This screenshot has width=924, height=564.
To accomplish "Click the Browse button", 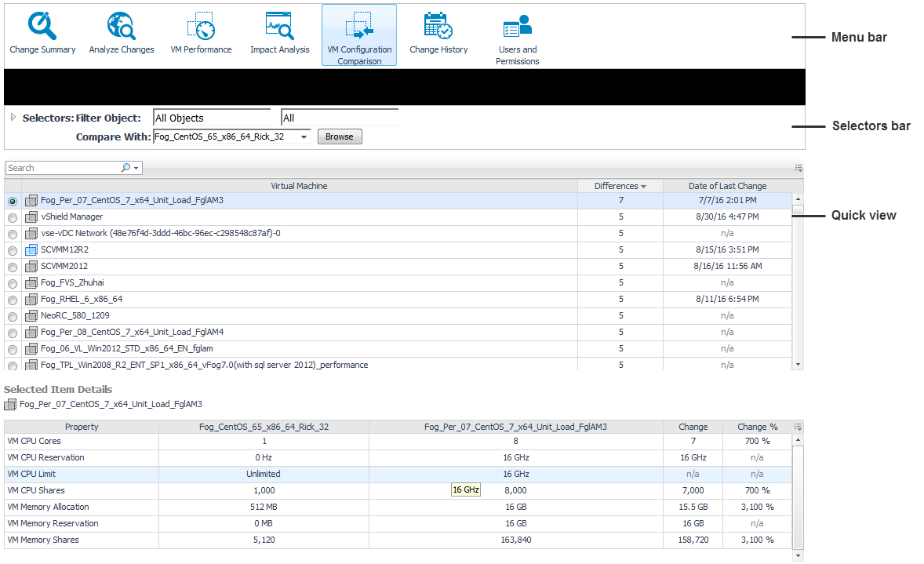I will pos(340,136).
